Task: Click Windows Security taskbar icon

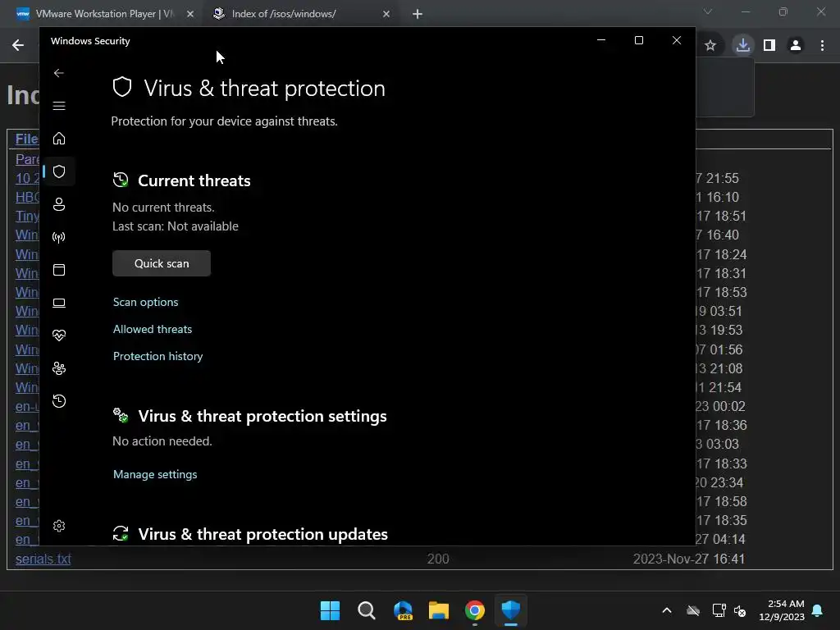Action: pyautogui.click(x=511, y=610)
